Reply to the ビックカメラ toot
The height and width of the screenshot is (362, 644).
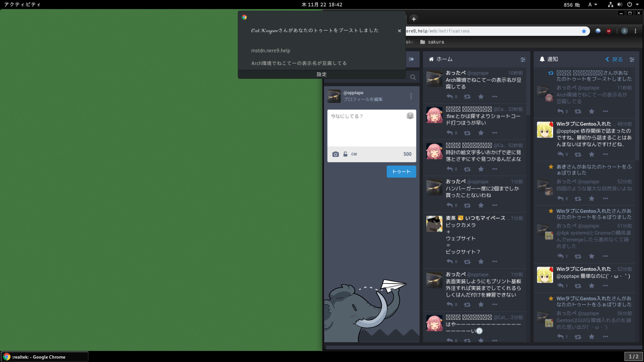tap(450, 262)
